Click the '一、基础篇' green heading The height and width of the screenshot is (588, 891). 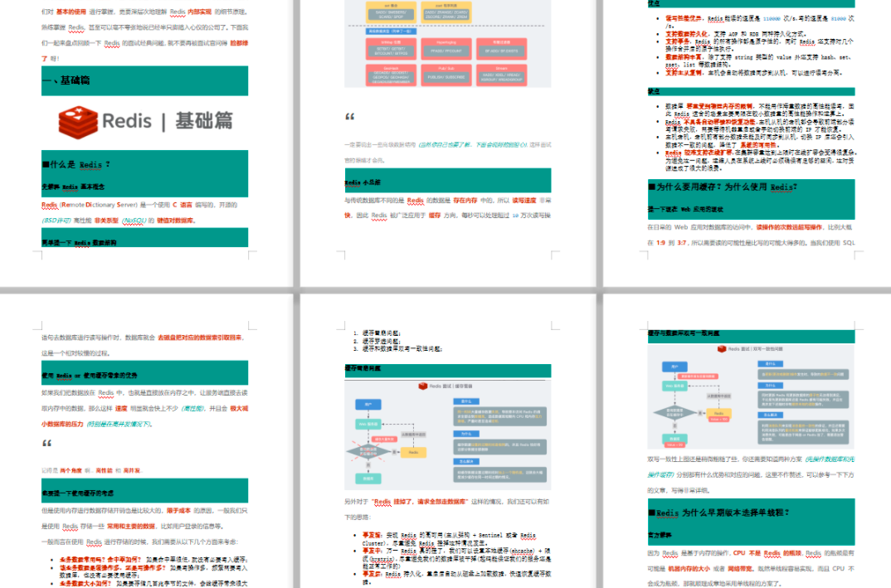tap(144, 80)
